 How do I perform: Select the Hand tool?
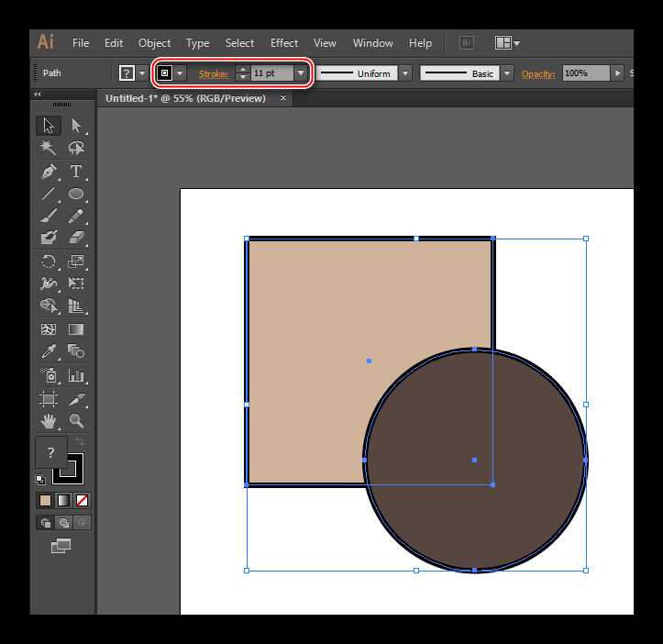[x=49, y=421]
